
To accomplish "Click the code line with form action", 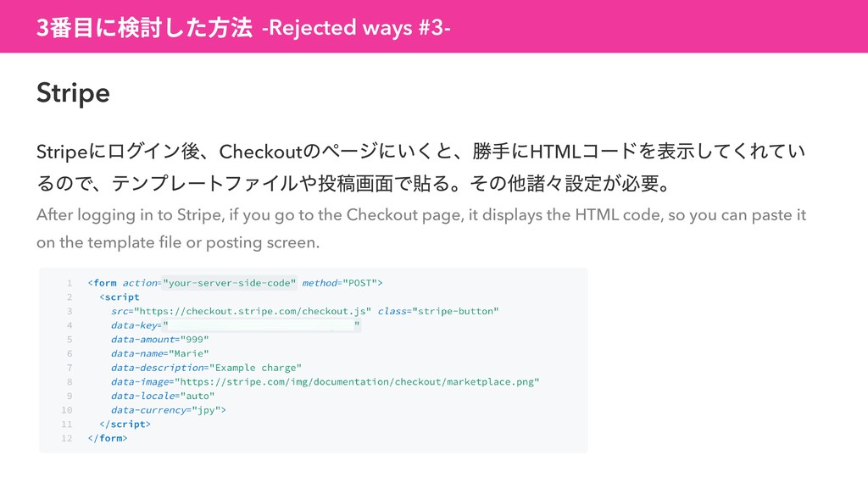I will point(236,283).
